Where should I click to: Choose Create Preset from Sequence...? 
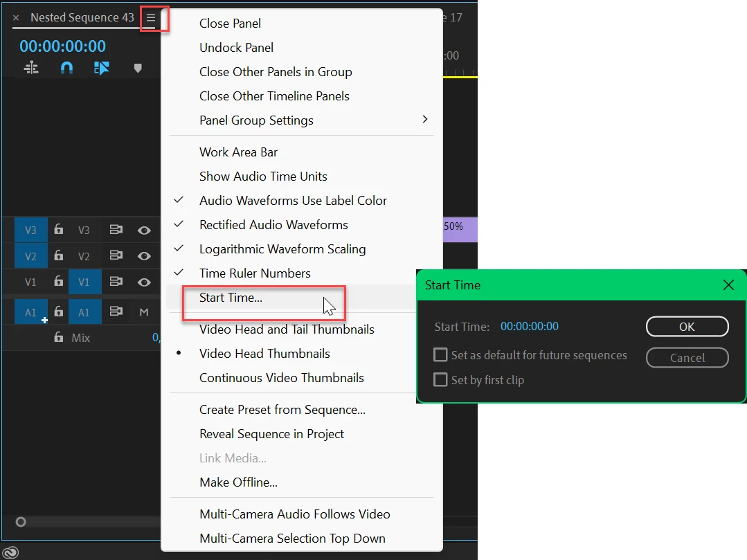302,410
